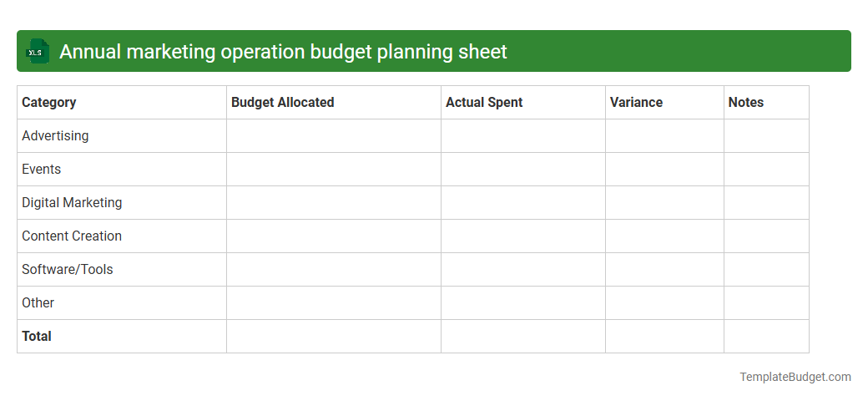Screen dimensions: 868x401
Task: Click Budget Allocated cell in Total row
Action: (x=334, y=336)
